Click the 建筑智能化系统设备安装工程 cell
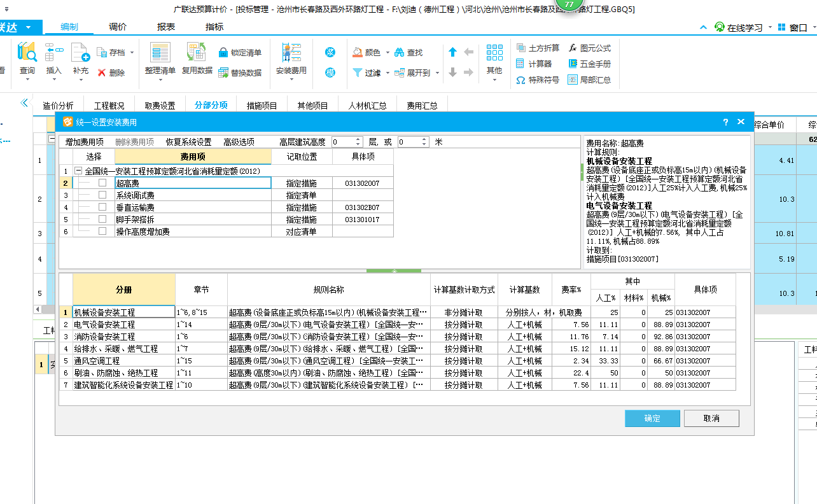 click(x=123, y=385)
